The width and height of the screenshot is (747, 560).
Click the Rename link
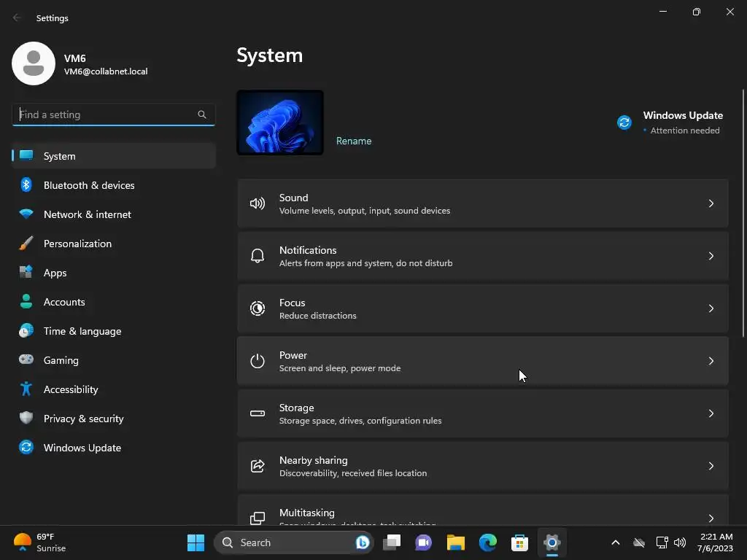354,141
